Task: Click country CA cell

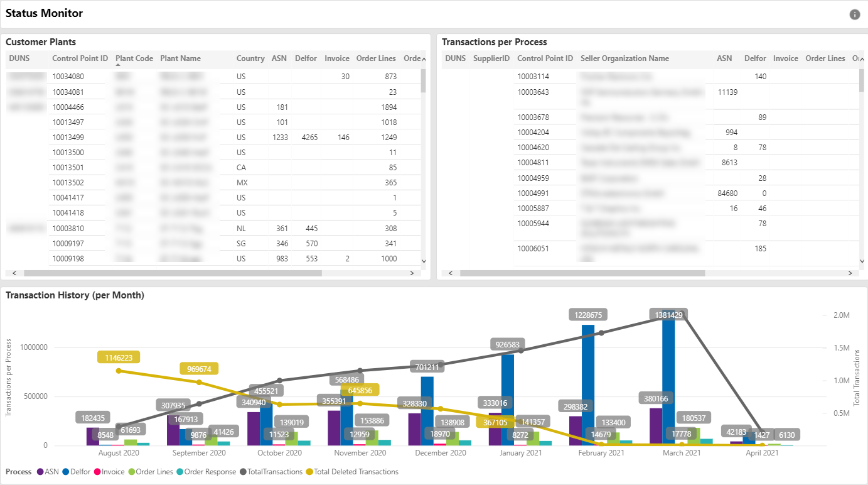Action: (241, 168)
